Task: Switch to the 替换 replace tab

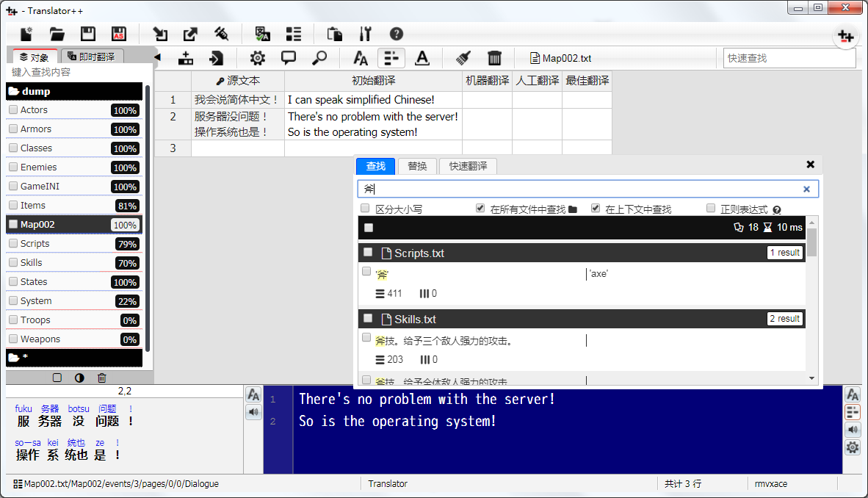Action: [417, 166]
